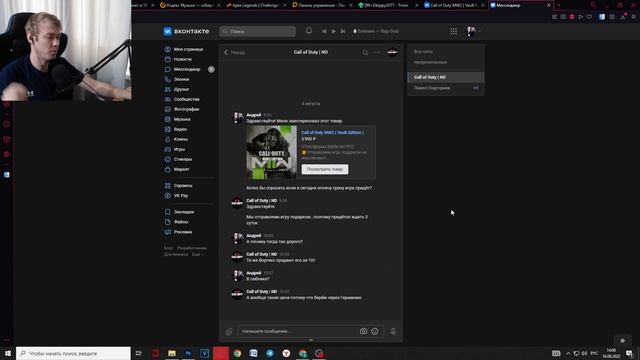The width and height of the screenshot is (640, 360).
Task: Open Photoshop from the taskbar
Action: 188,353
